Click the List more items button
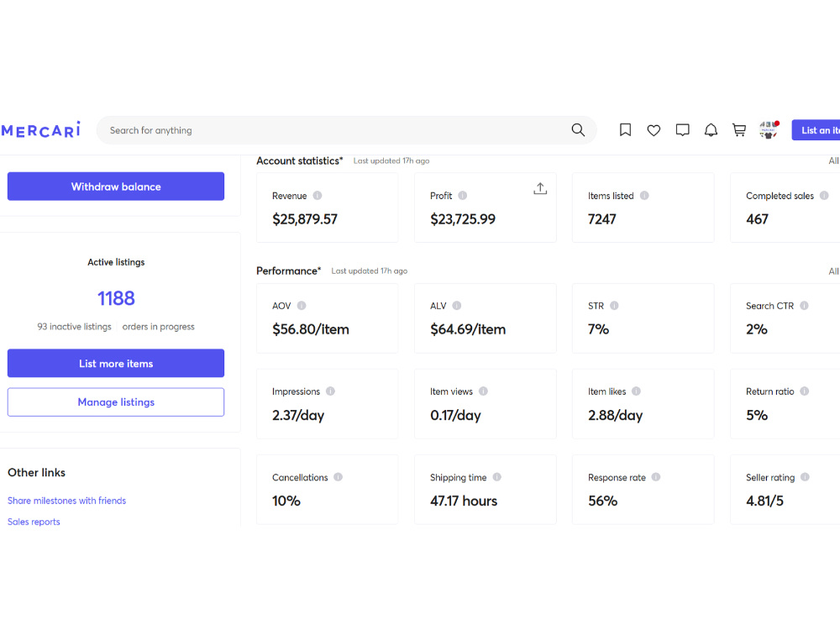Viewport: 840px width, 630px height. pos(116,363)
